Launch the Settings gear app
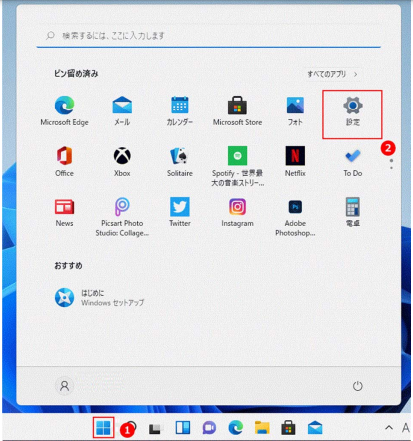 click(x=352, y=113)
